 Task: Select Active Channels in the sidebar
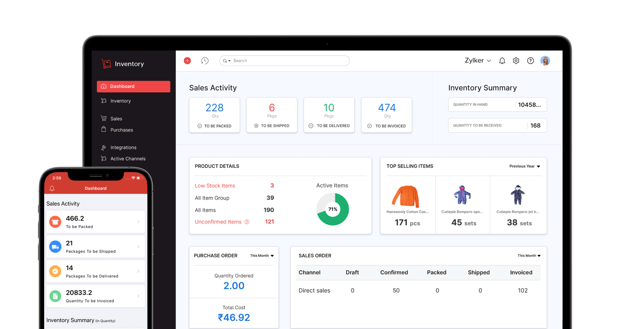(x=128, y=159)
